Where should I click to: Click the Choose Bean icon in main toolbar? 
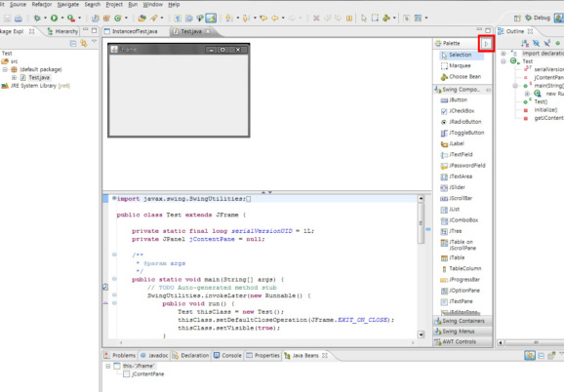coord(386,18)
